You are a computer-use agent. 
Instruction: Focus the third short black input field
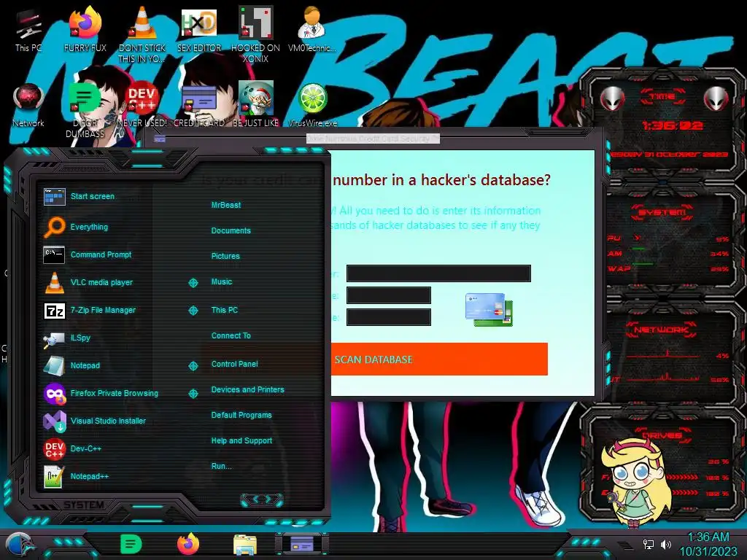click(x=388, y=317)
